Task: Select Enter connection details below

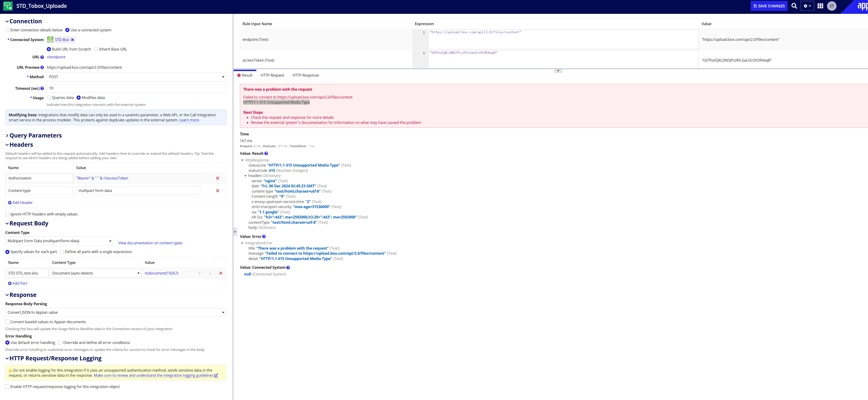Action: click(7, 30)
